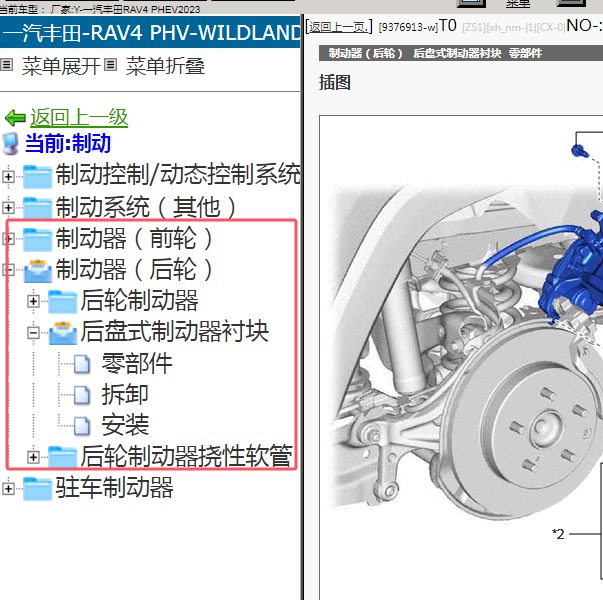Click the *2 callout label in diagram
The image size is (603, 600).
558,534
